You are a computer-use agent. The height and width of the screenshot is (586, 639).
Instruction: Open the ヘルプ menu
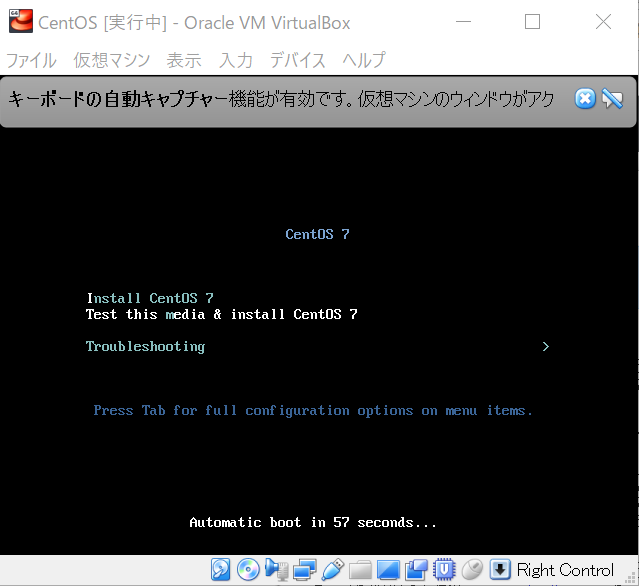(x=364, y=60)
